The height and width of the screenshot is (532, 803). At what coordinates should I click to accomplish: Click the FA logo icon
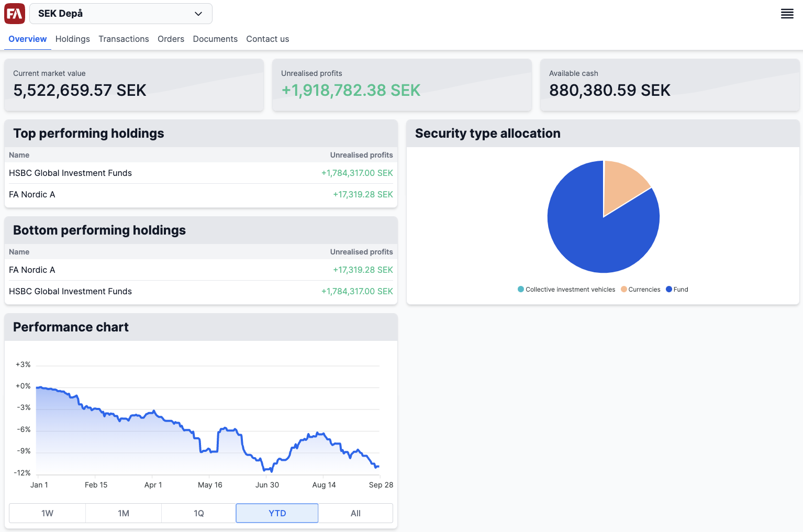15,14
